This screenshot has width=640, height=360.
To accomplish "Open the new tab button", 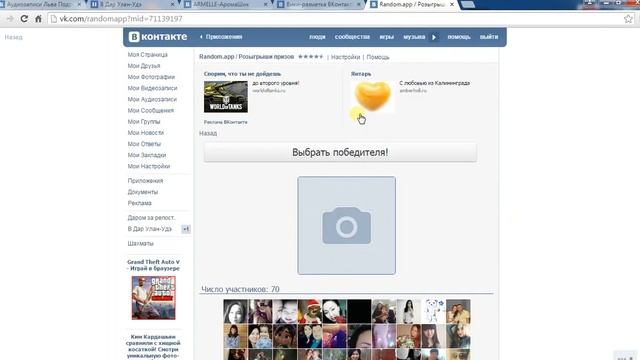I will point(467,4).
